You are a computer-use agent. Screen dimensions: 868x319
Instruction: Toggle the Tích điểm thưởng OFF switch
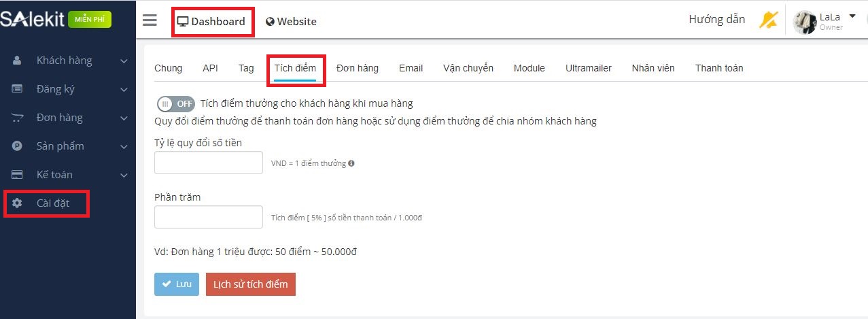[x=175, y=104]
